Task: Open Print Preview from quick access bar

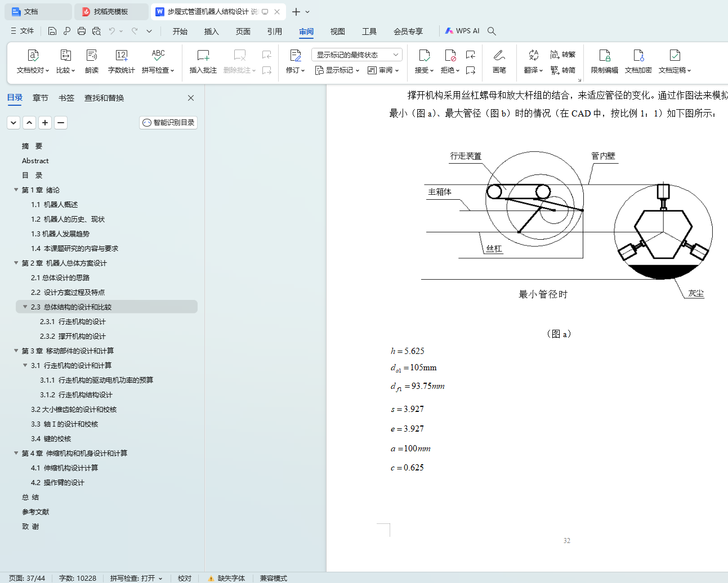Action: (x=96, y=31)
